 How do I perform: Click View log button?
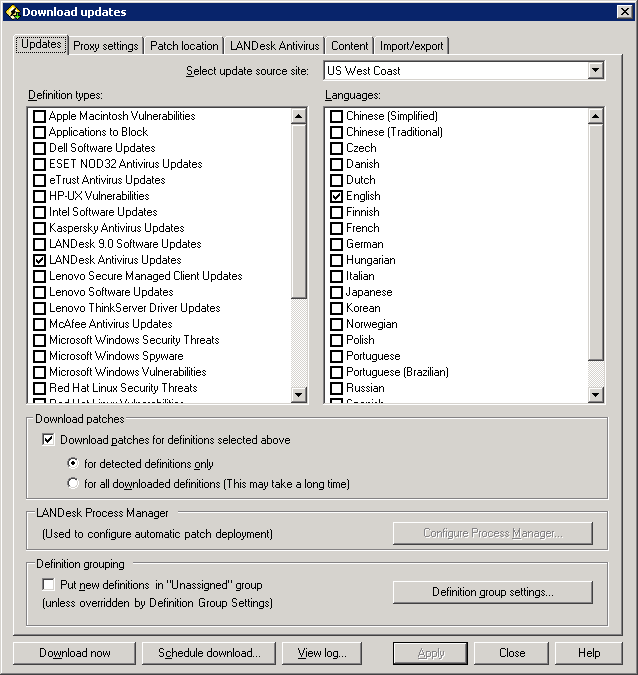[x=322, y=653]
